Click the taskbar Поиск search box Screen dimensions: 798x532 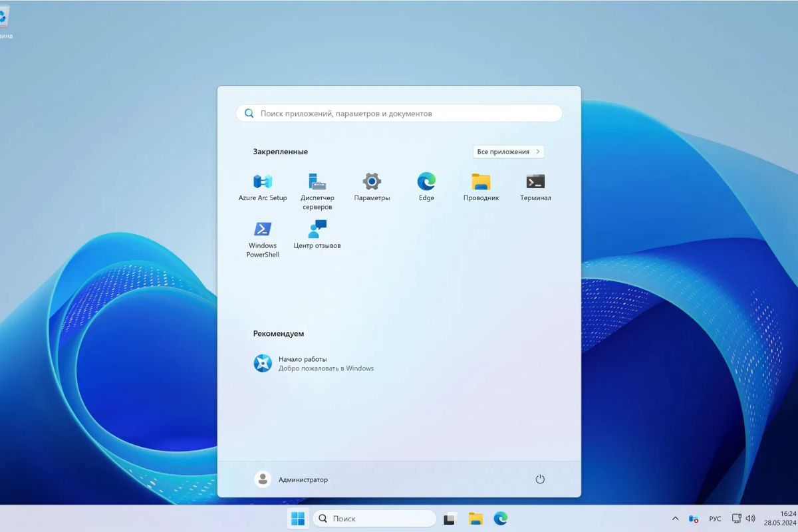coord(374,519)
